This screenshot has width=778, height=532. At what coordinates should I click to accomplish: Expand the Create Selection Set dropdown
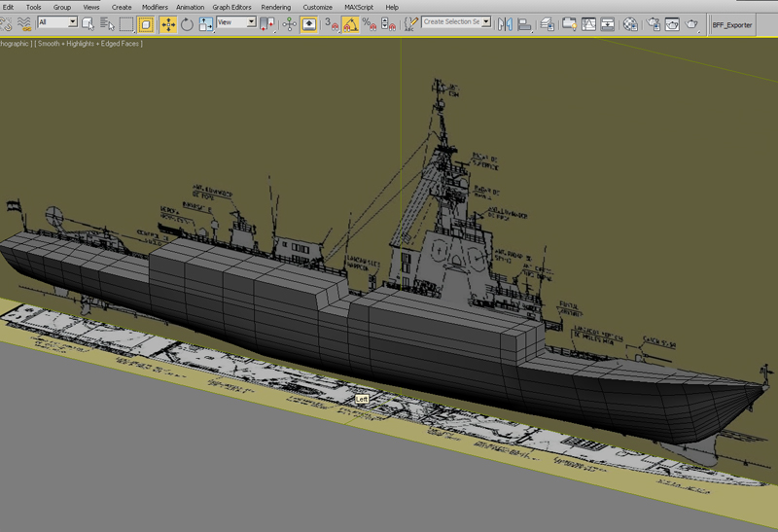(486, 22)
